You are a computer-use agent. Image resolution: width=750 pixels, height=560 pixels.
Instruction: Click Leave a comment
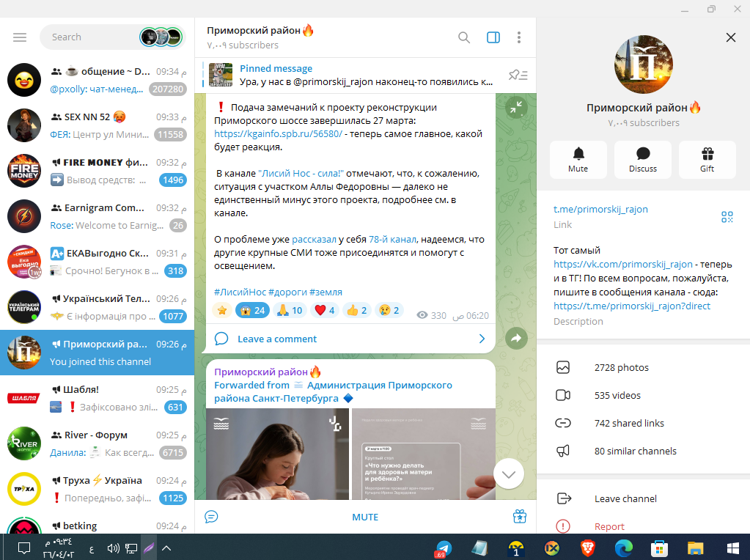[x=277, y=339]
